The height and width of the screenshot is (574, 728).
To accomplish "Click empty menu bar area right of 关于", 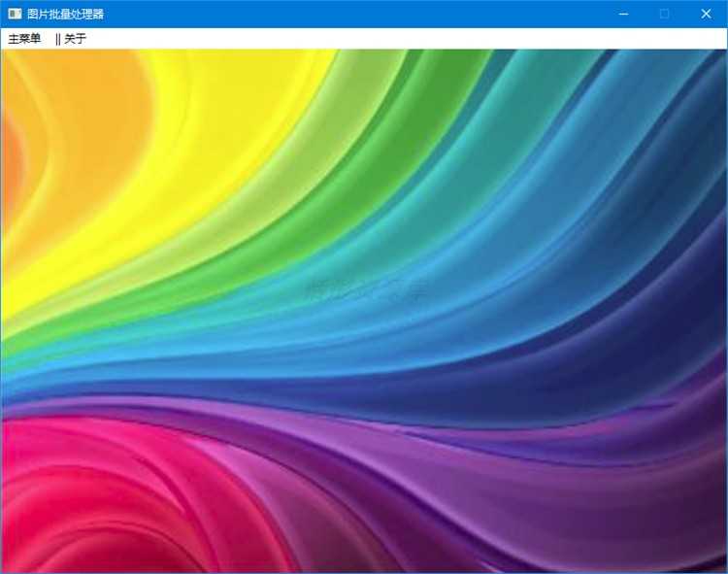I will tap(404, 39).
